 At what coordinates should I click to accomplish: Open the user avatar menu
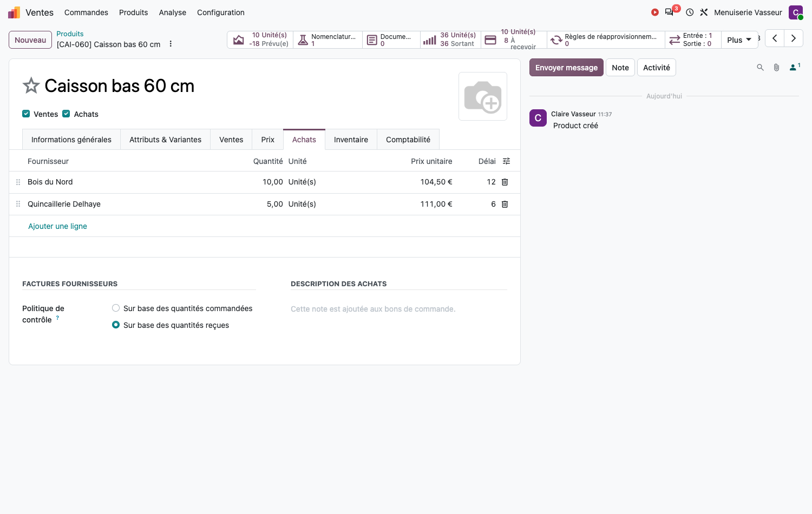pos(796,12)
